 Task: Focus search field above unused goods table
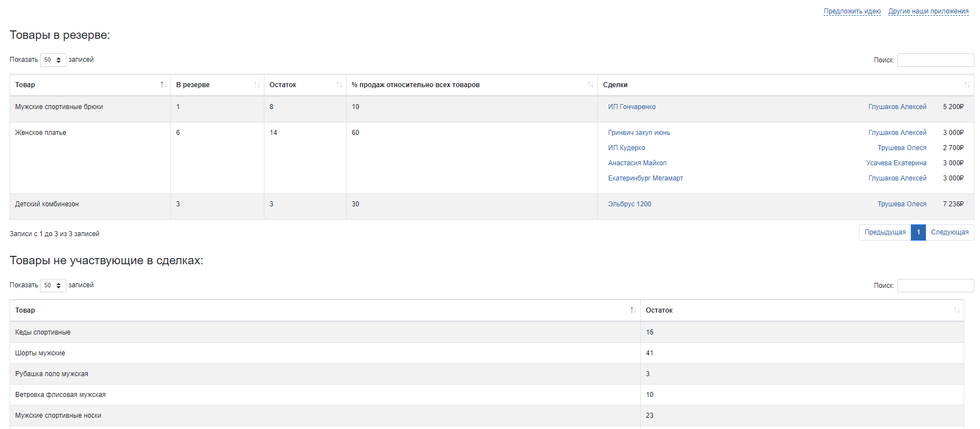click(935, 286)
